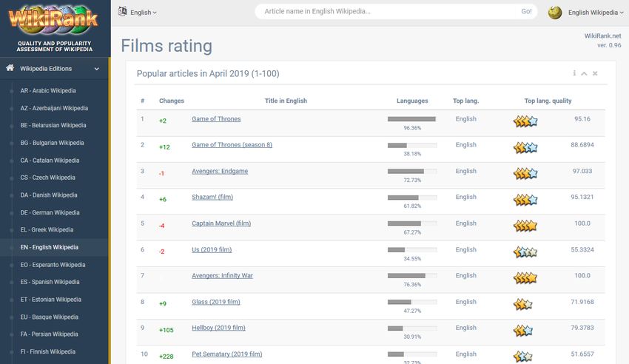Image resolution: width=629 pixels, height=364 pixels.
Task: Click the WikiRank.net version text
Action: tap(602, 41)
